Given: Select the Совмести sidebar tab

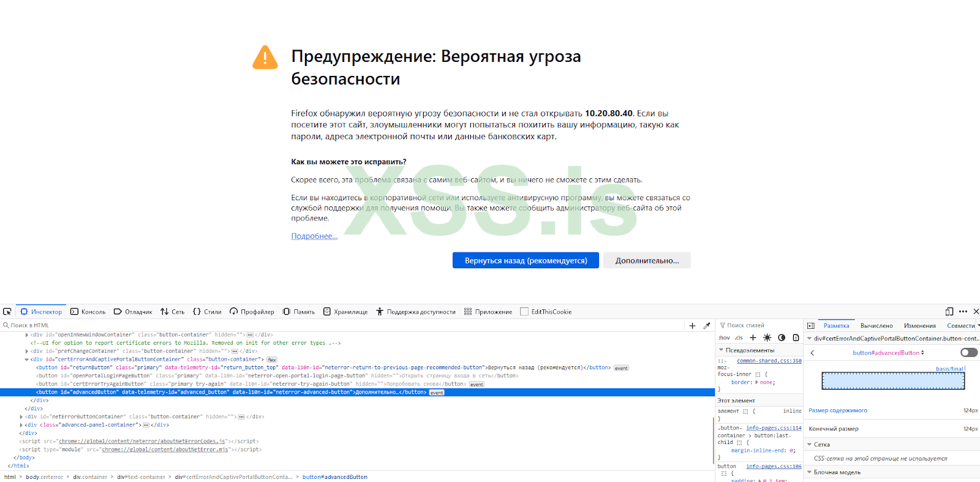Looking at the screenshot, I should 960,326.
